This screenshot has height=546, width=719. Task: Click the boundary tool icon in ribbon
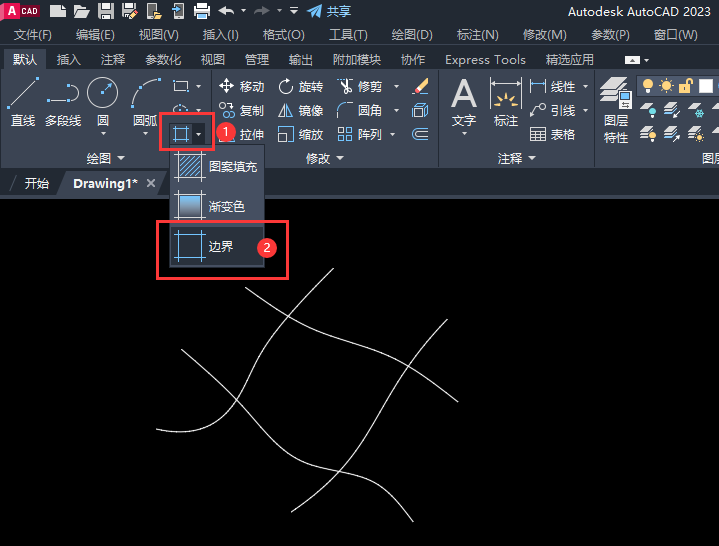point(181,134)
